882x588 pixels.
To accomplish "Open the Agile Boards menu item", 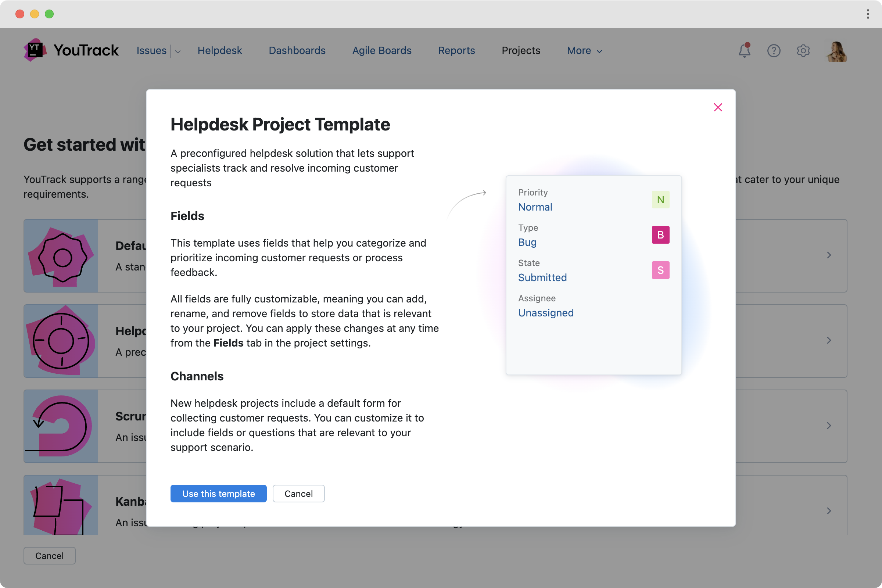I will (382, 51).
